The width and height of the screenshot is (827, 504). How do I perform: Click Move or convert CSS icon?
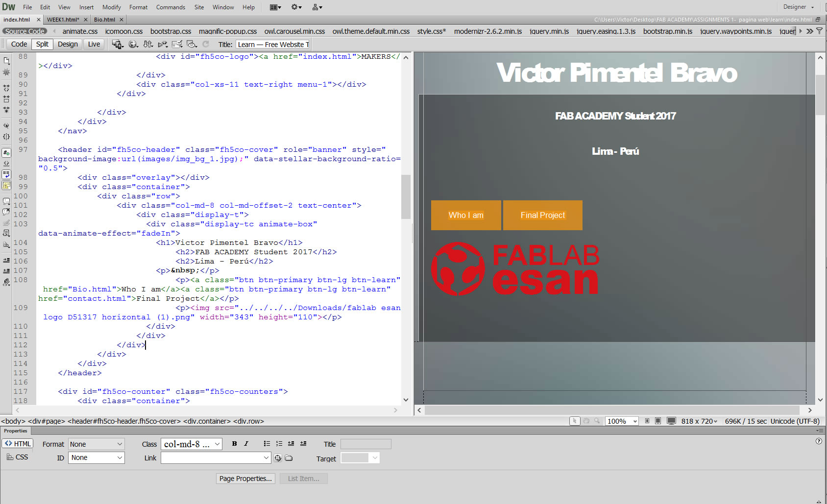coord(6,244)
